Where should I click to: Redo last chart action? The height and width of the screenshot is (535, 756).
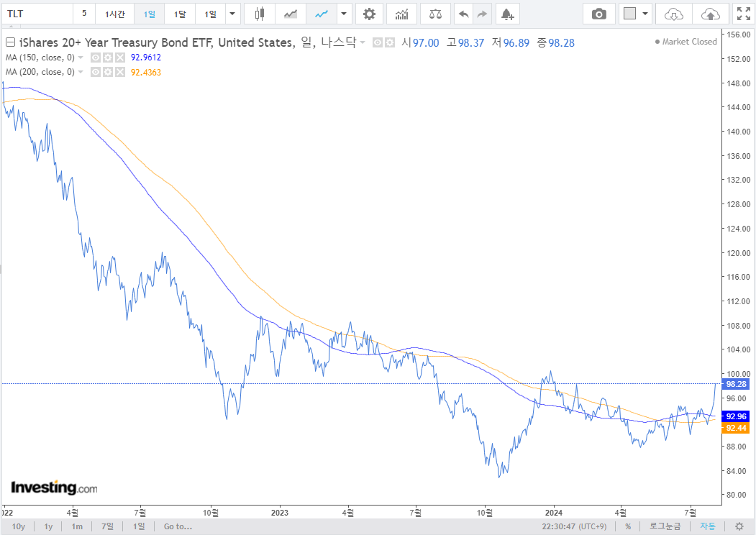[x=482, y=14]
